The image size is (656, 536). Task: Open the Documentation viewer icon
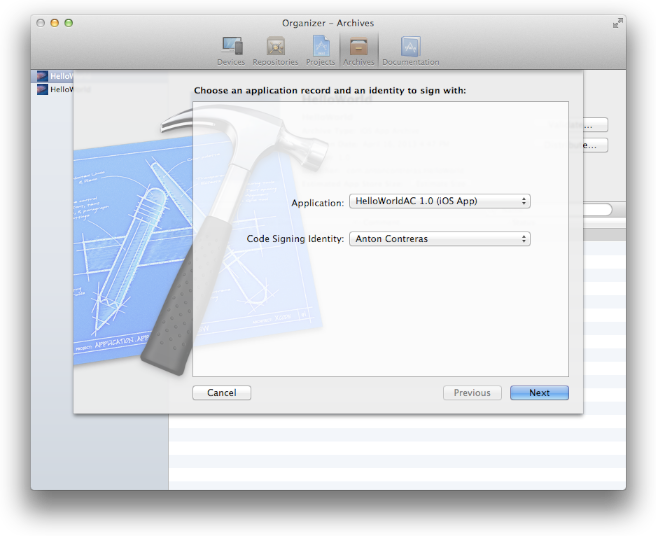coord(410,49)
